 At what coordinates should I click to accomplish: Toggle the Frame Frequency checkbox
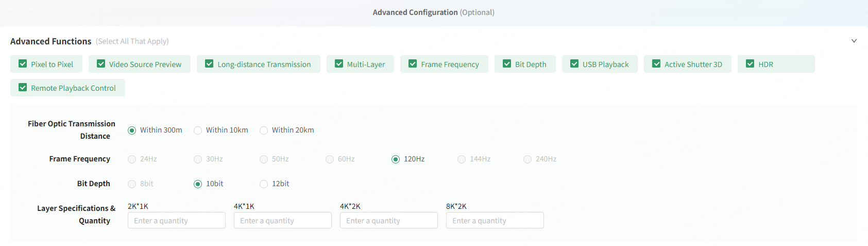click(x=413, y=64)
